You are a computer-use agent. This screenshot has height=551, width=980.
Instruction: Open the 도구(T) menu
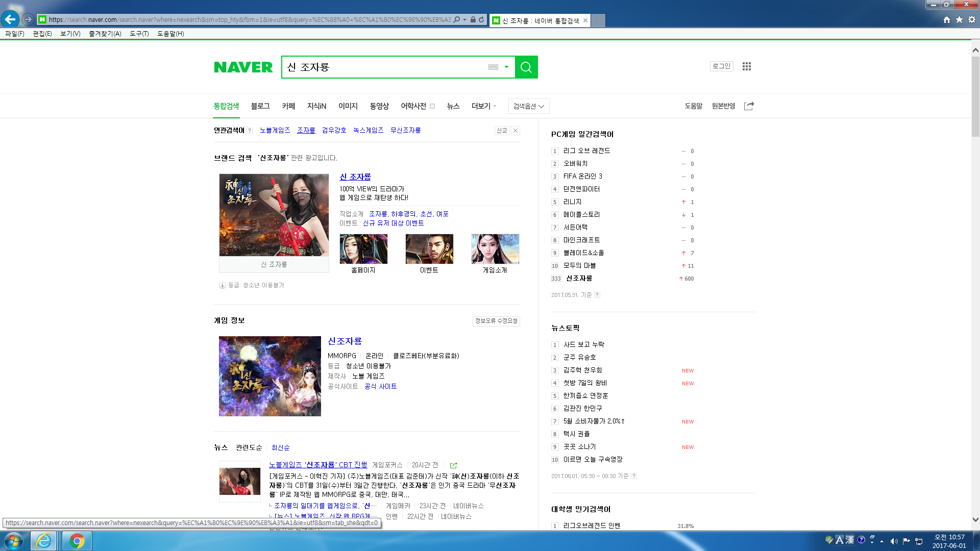[x=139, y=34]
